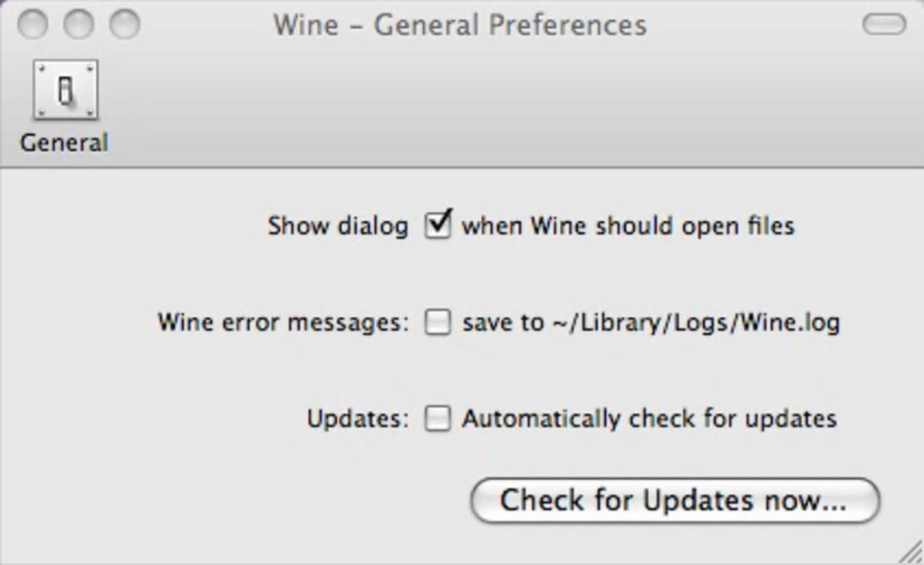Image resolution: width=924 pixels, height=565 pixels.
Task: Close the Wine General Preferences window
Action: pos(32,24)
